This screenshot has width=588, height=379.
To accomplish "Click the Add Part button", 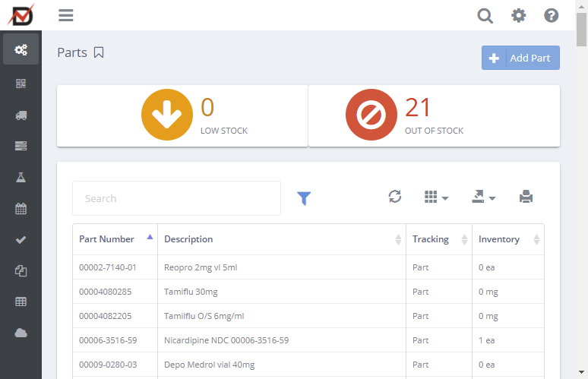I will click(x=520, y=58).
